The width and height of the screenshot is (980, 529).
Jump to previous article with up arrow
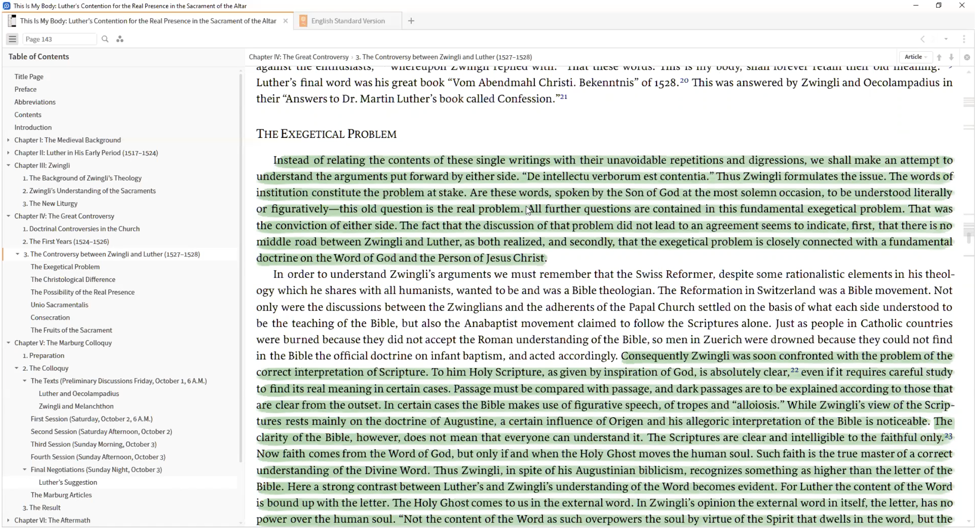point(939,57)
